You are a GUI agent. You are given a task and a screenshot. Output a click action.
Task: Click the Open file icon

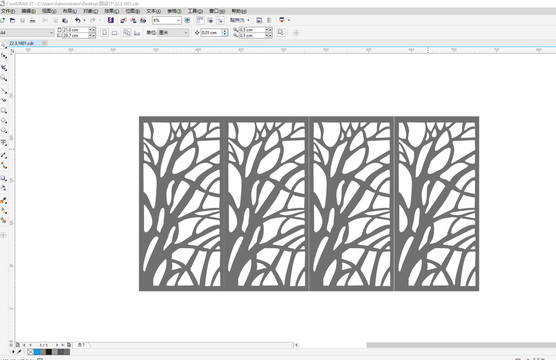pos(13,21)
